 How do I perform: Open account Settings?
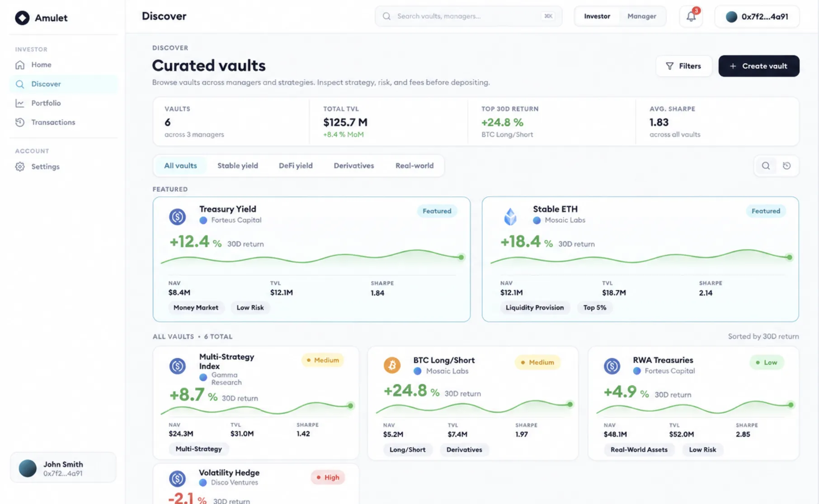click(63, 167)
